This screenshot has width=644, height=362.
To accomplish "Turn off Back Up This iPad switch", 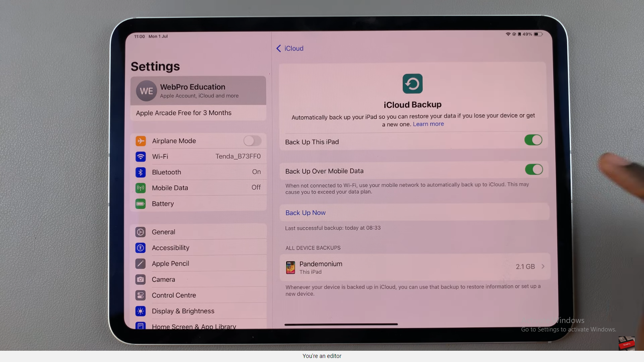I will coord(533,140).
